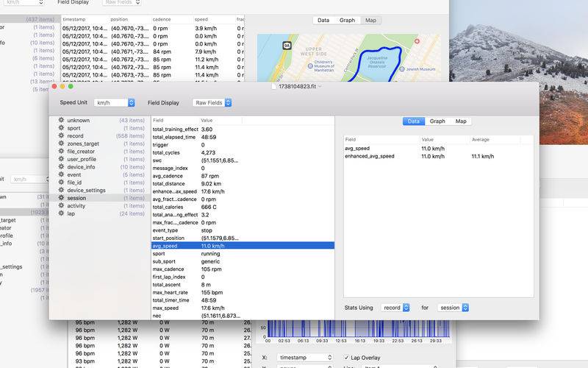The width and height of the screenshot is (588, 368).
Task: Select the activity message type row
Action: tap(101, 205)
